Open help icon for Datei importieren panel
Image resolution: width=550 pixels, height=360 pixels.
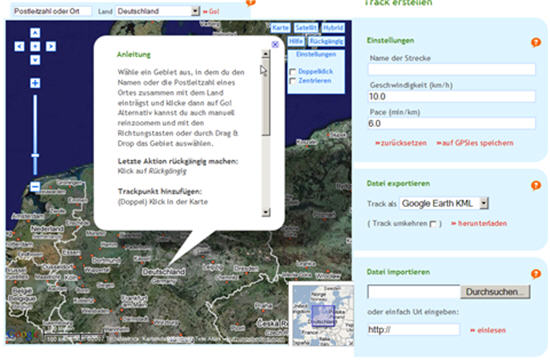point(536,274)
